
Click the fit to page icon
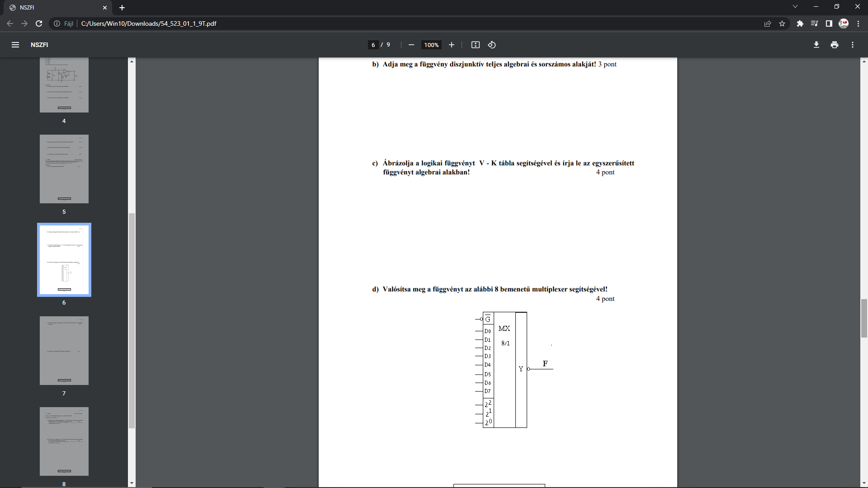pos(475,45)
